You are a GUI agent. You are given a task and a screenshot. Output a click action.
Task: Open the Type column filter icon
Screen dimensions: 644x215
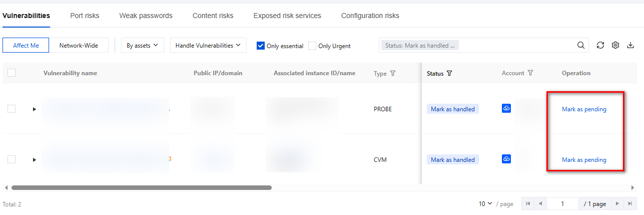click(x=393, y=73)
